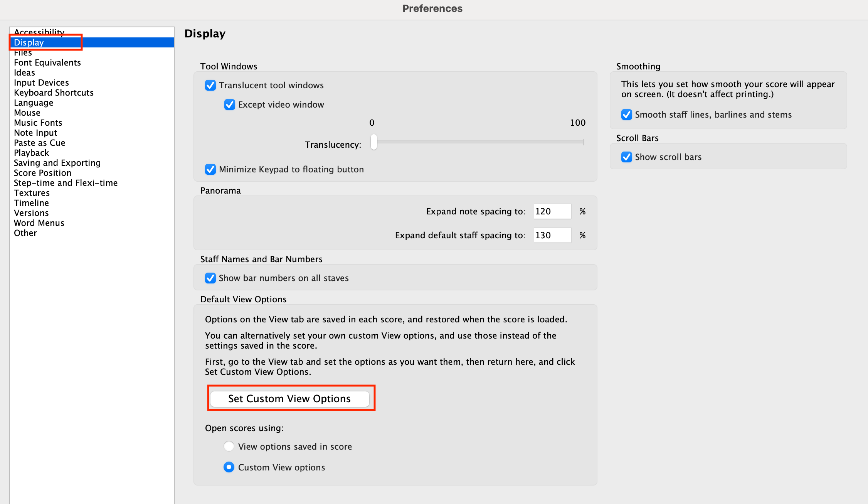Disable Minimize Keypad to floating button
Image resolution: width=868 pixels, height=504 pixels.
(210, 169)
